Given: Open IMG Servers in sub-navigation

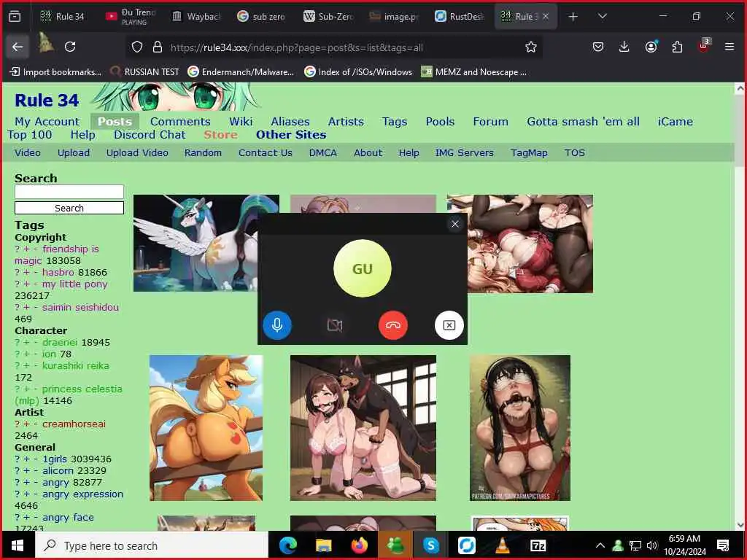Looking at the screenshot, I should click(x=464, y=153).
